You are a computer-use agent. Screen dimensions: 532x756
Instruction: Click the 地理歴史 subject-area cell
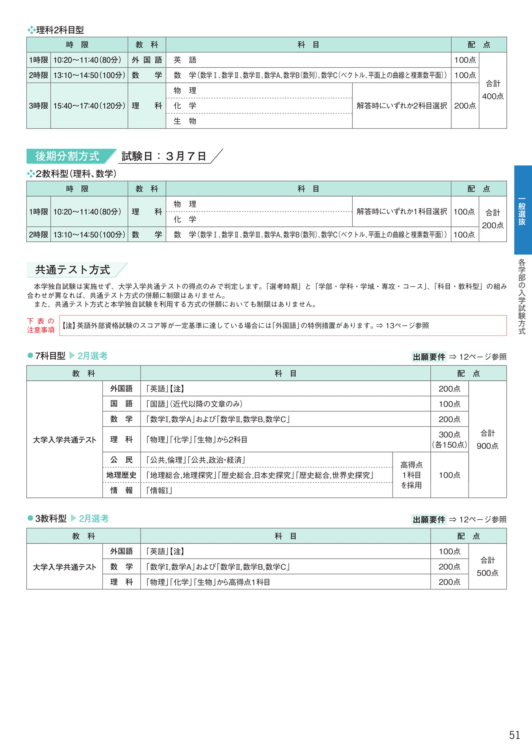pyautogui.click(x=121, y=475)
